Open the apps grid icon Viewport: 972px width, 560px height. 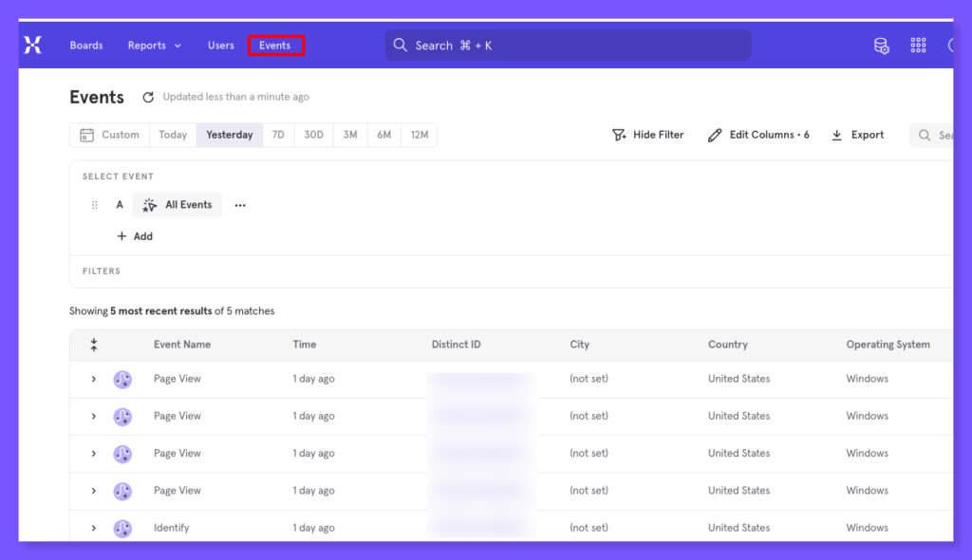pos(918,46)
